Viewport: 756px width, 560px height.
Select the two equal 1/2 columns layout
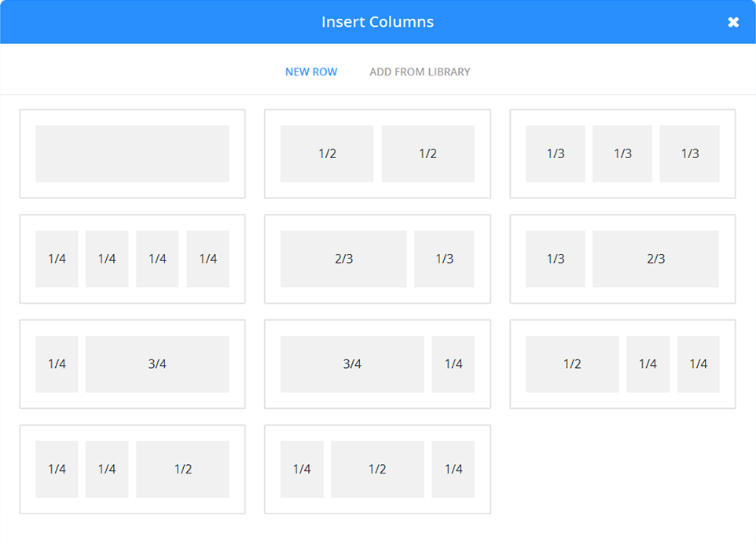377,153
